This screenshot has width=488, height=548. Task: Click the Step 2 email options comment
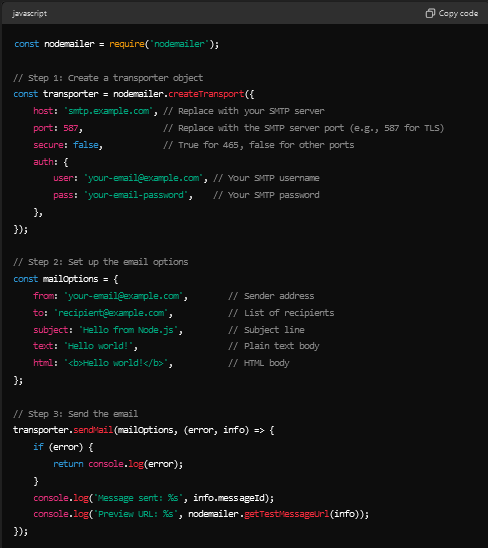[101, 262]
